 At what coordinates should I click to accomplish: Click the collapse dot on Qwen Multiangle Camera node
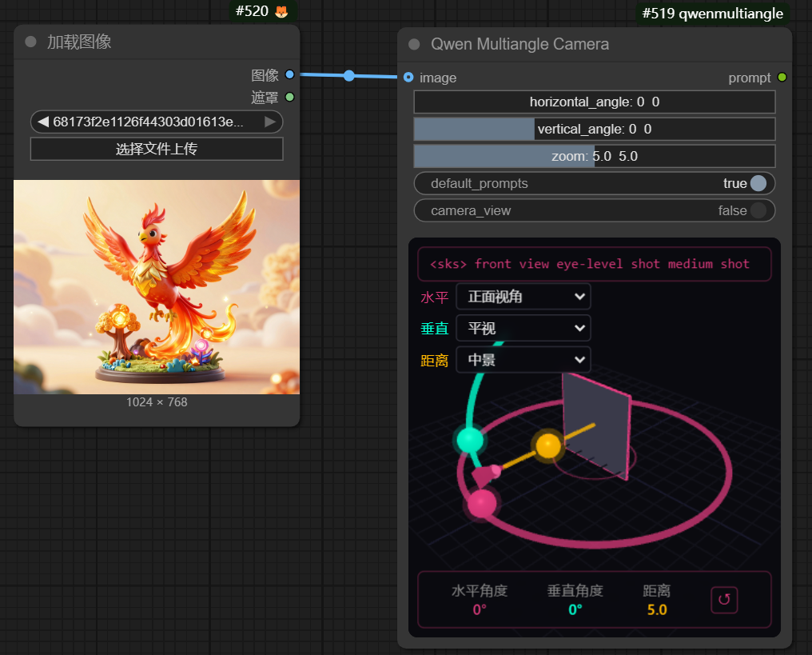(x=414, y=45)
